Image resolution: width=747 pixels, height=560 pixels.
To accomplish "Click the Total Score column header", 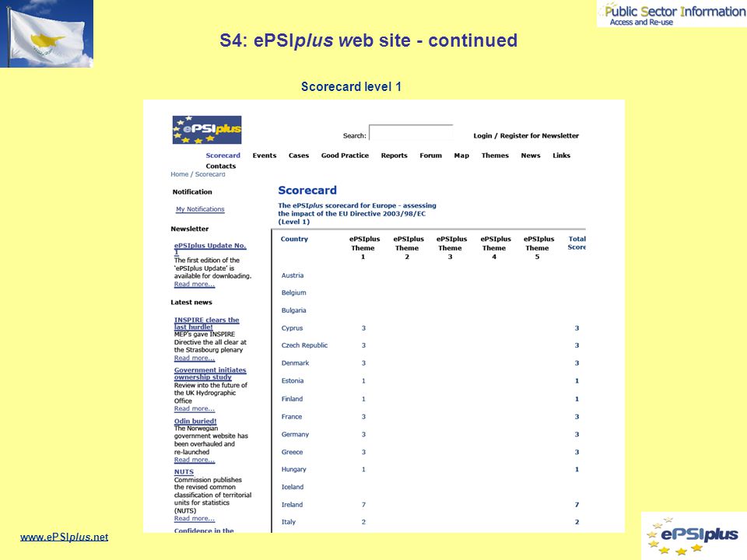I will (x=577, y=243).
